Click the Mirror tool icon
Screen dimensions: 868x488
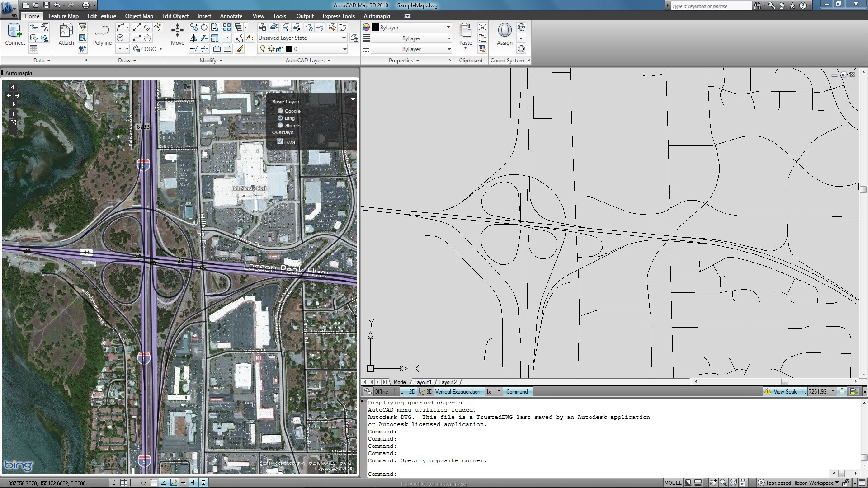click(193, 38)
